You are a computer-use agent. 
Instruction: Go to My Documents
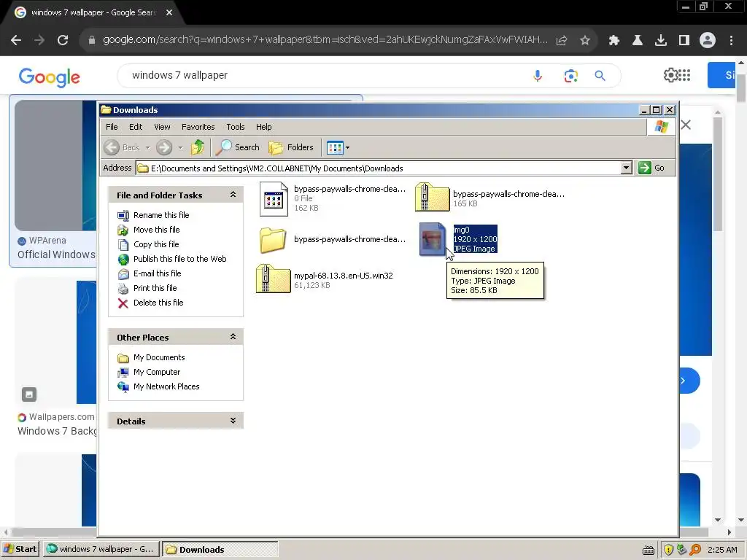[158, 357]
